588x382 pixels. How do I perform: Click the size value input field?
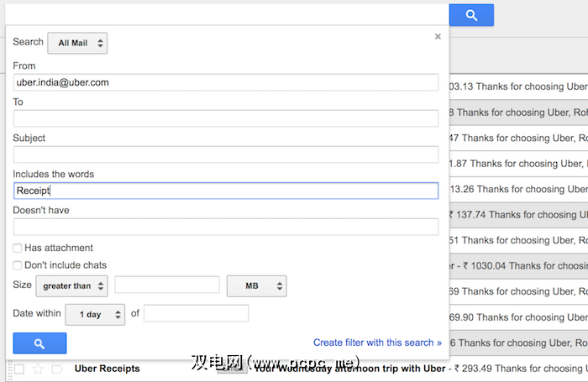coord(167,285)
